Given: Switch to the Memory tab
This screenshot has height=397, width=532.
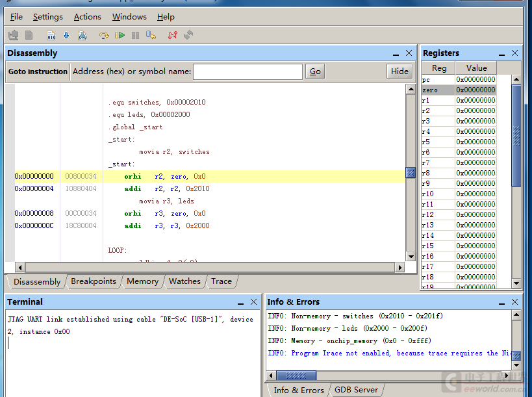Looking at the screenshot, I should click(x=142, y=281).
